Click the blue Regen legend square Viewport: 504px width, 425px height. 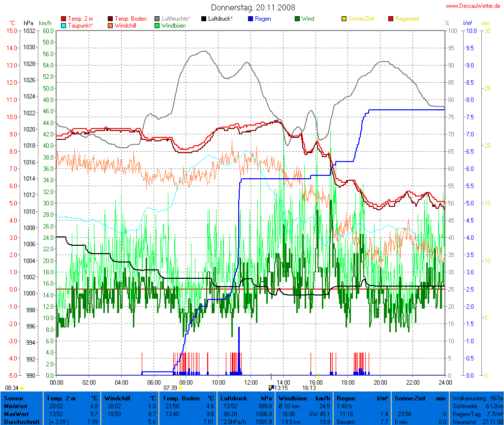(x=251, y=19)
